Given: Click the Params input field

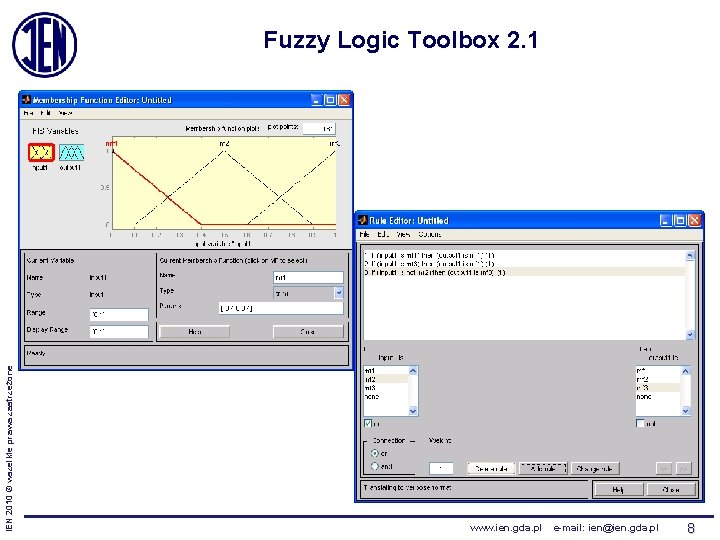Looking at the screenshot, I should 281,308.
